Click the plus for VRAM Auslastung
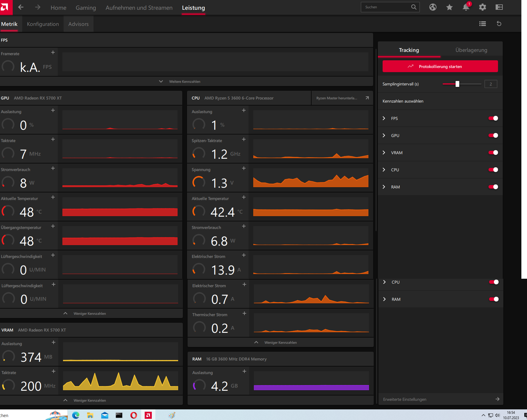The image size is (527, 420). coord(54,342)
